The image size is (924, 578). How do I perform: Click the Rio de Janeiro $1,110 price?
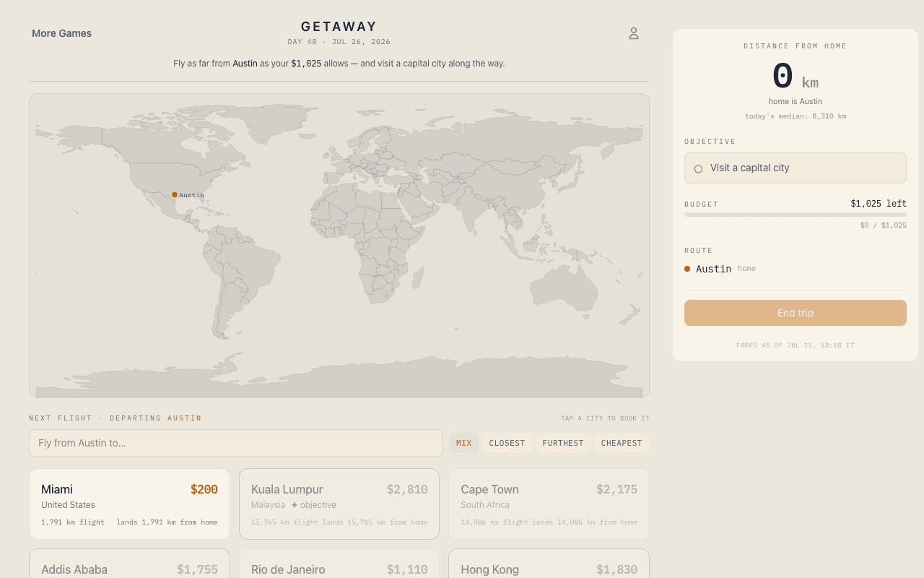pyautogui.click(x=407, y=569)
